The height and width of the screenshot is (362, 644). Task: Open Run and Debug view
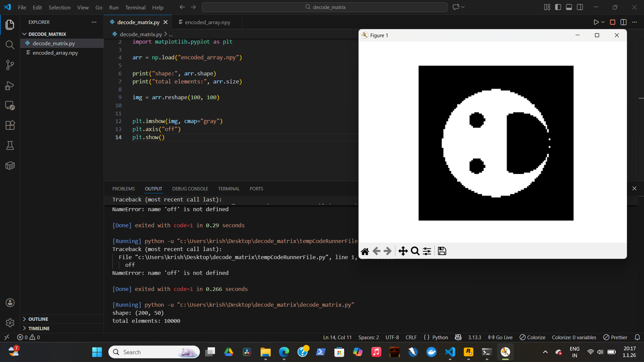pyautogui.click(x=10, y=85)
